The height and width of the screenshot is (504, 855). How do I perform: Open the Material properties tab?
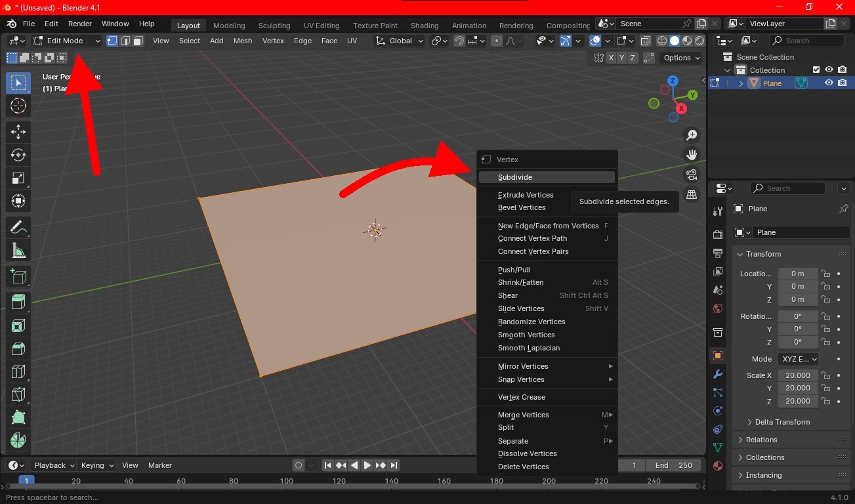(718, 466)
